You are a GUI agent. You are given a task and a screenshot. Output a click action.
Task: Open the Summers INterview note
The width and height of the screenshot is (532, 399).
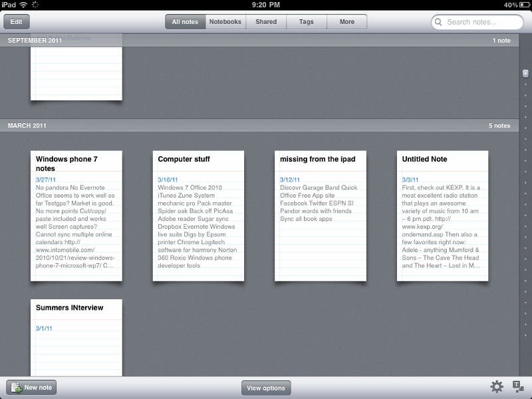coord(76,336)
